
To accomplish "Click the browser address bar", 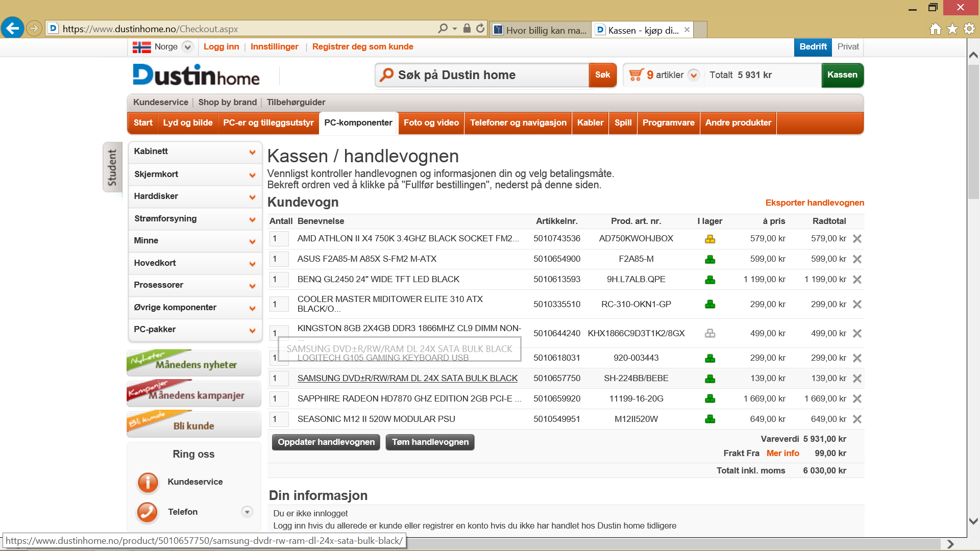I will tap(245, 29).
